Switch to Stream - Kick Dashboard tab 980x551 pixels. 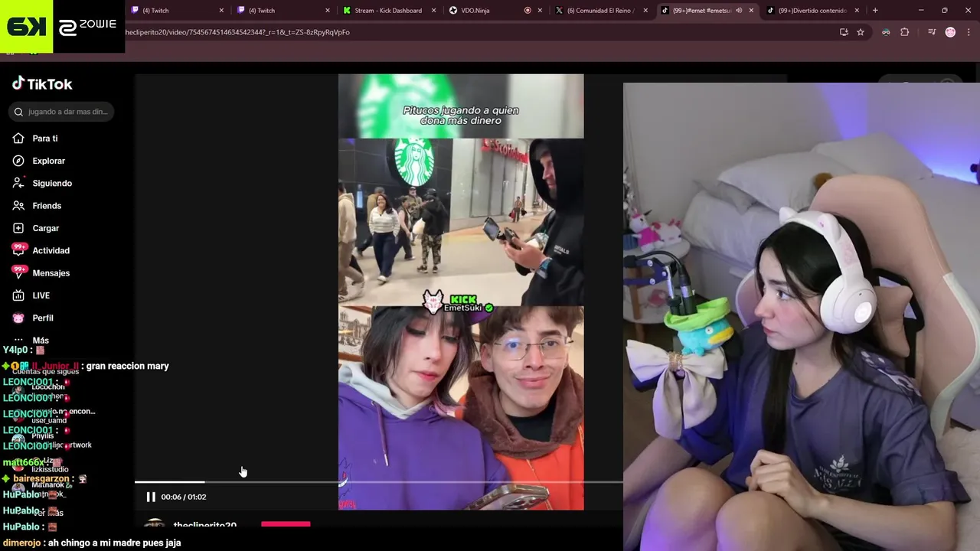coord(388,11)
